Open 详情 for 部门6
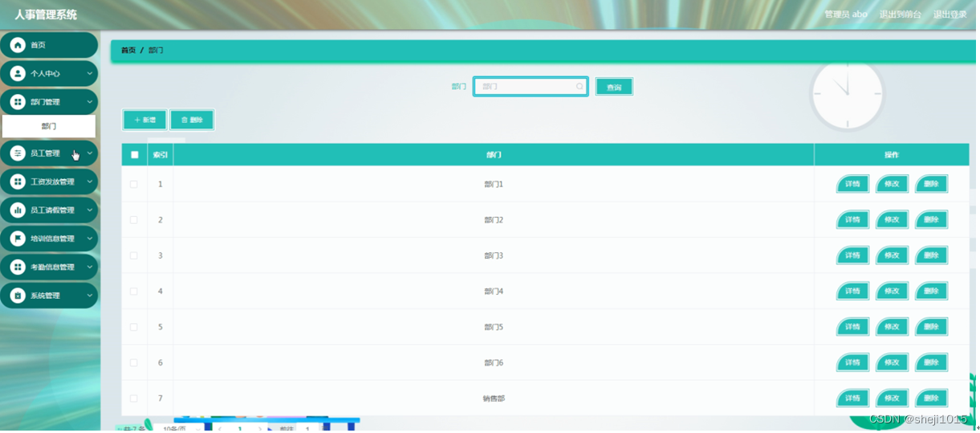This screenshot has width=980, height=433. point(852,362)
